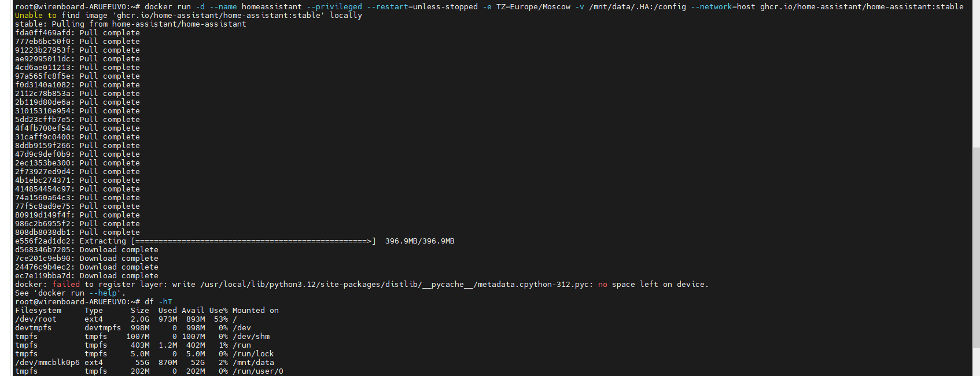This screenshot has width=980, height=376.
Task: Click layer line '4f4fb700ef54: Pull complete'
Action: (x=78, y=128)
